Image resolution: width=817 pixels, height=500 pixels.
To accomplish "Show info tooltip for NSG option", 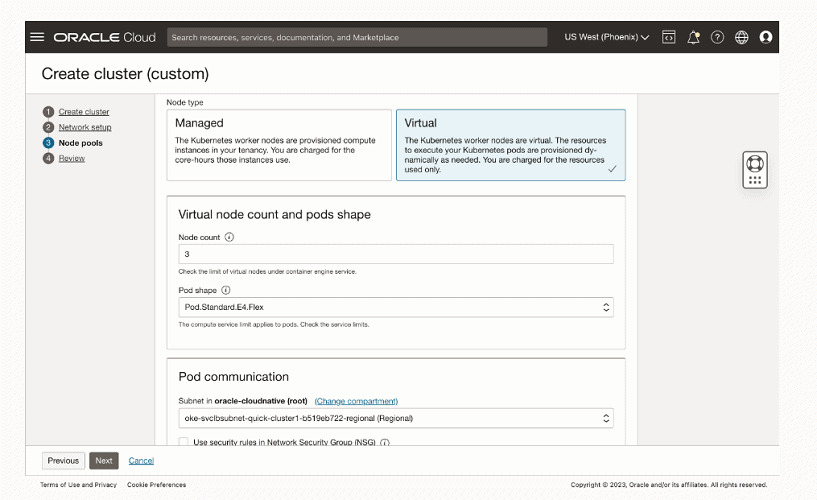I will (385, 442).
